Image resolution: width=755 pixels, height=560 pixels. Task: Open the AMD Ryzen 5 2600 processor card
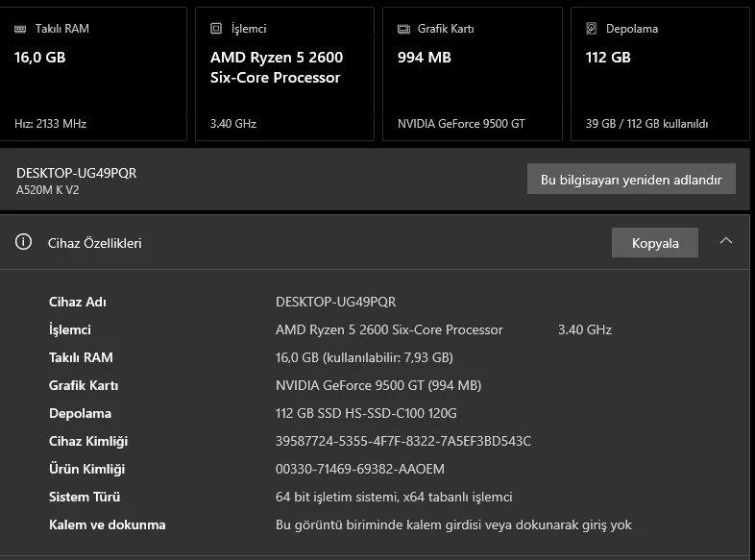(x=284, y=75)
